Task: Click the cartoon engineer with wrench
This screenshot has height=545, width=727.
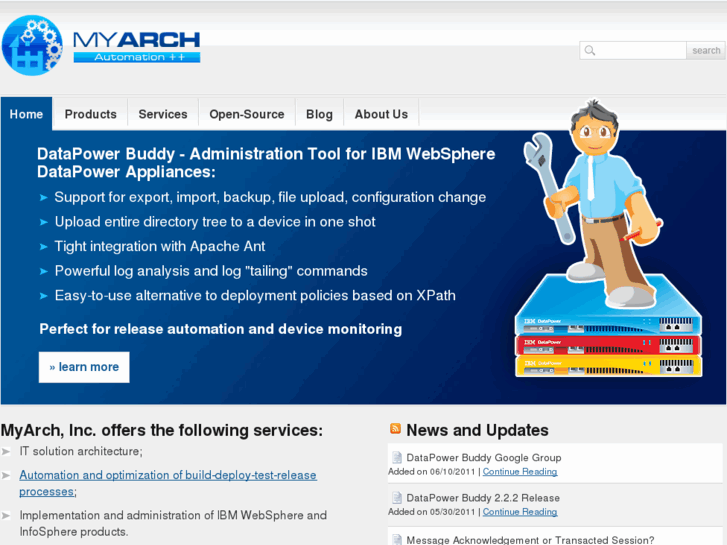Action: coord(593,202)
